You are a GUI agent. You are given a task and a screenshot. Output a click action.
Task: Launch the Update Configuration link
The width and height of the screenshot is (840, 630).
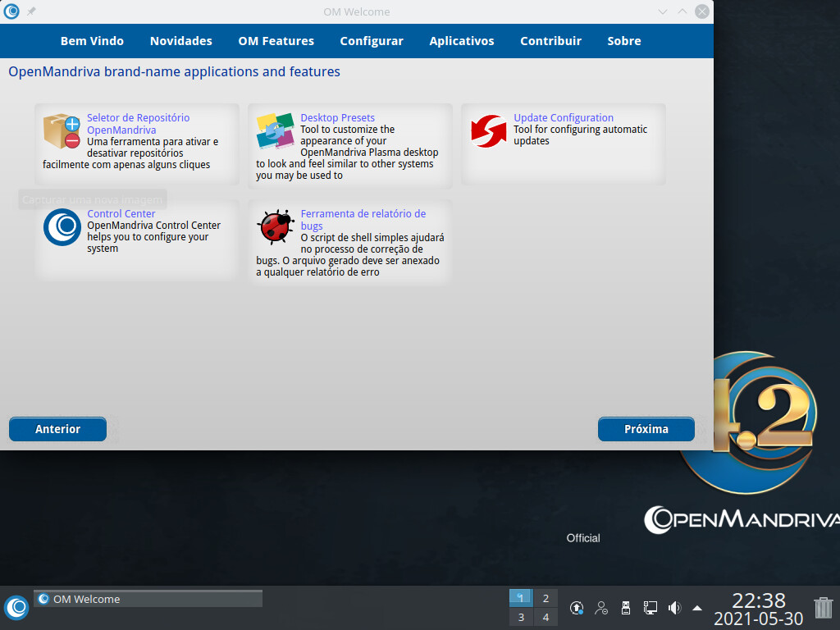(564, 118)
